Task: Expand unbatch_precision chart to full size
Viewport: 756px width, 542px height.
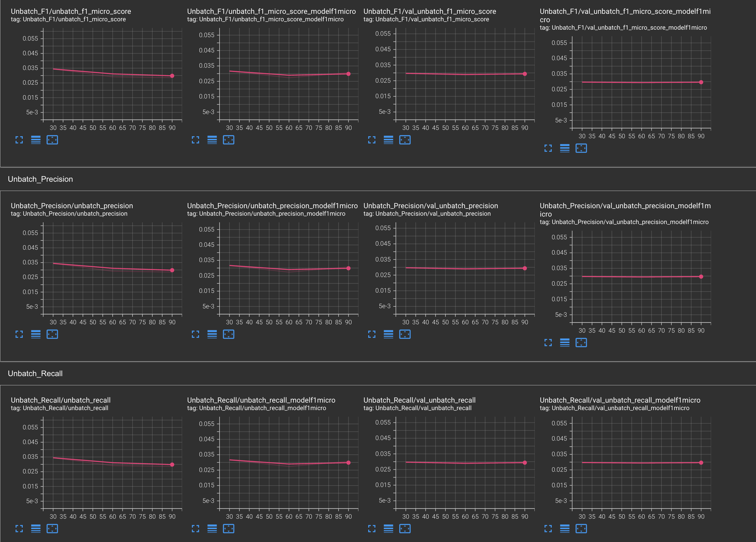Action: [19, 334]
